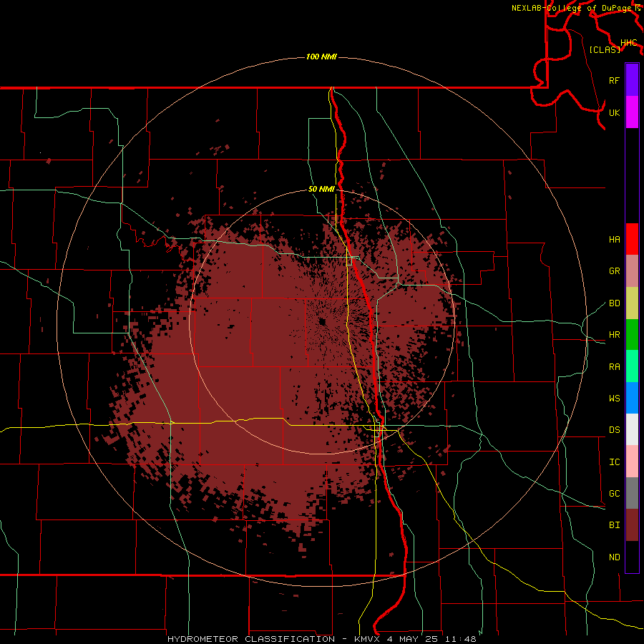Click the Hydrometeor Classification KMVX timestamp caption
644x644 pixels.
click(x=321, y=639)
